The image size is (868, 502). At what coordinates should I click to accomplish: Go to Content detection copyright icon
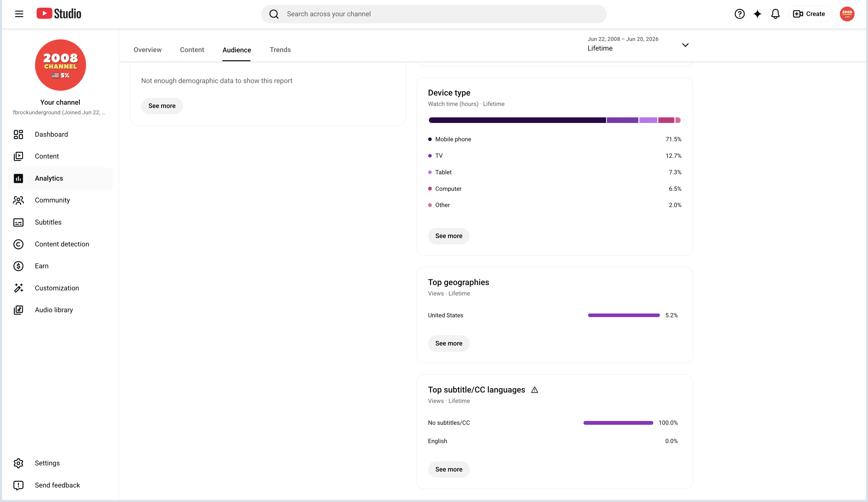click(18, 244)
